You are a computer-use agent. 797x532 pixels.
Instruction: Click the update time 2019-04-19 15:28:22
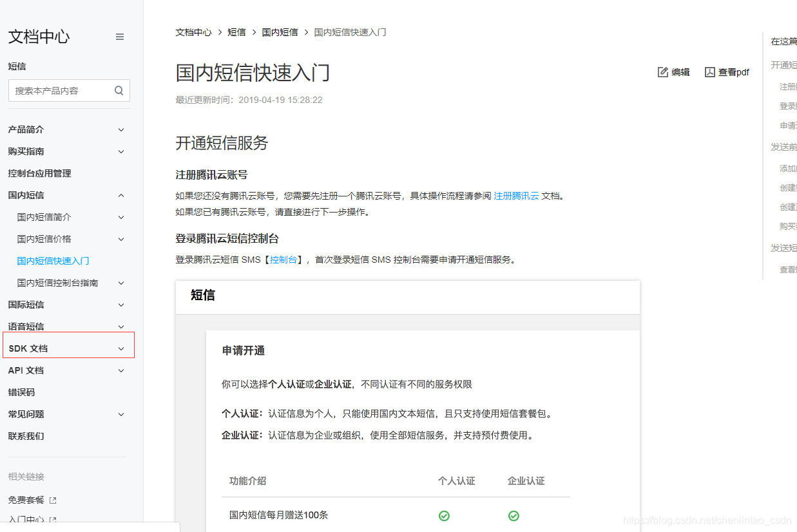tap(280, 100)
